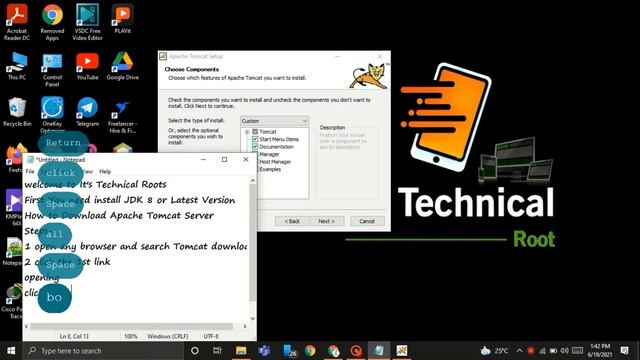Open Cortana circle on the taskbar
The image size is (640, 360).
195,351
